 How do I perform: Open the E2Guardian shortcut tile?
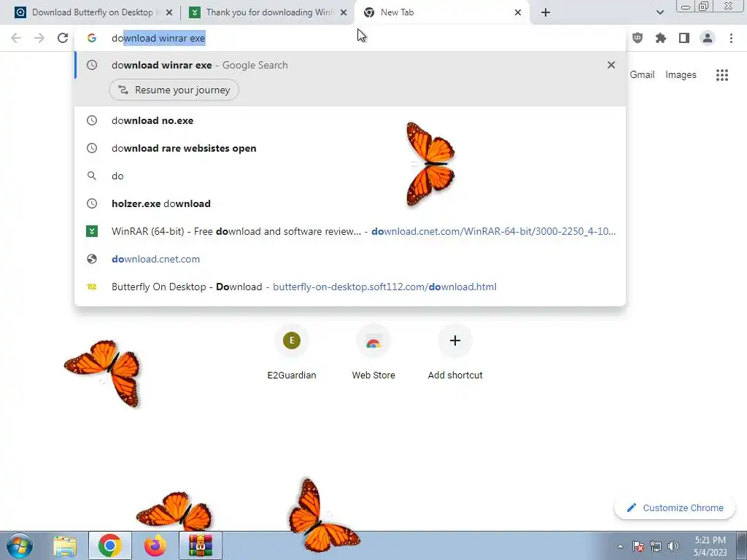click(292, 351)
